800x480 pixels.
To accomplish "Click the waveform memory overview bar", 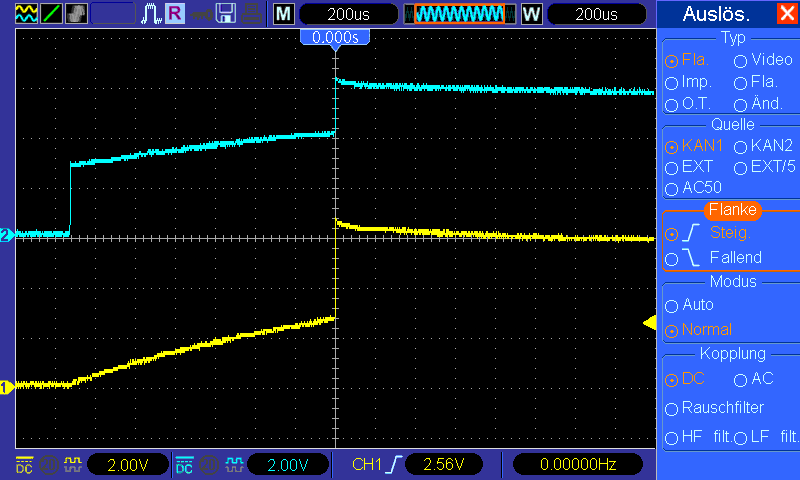I will (459, 14).
